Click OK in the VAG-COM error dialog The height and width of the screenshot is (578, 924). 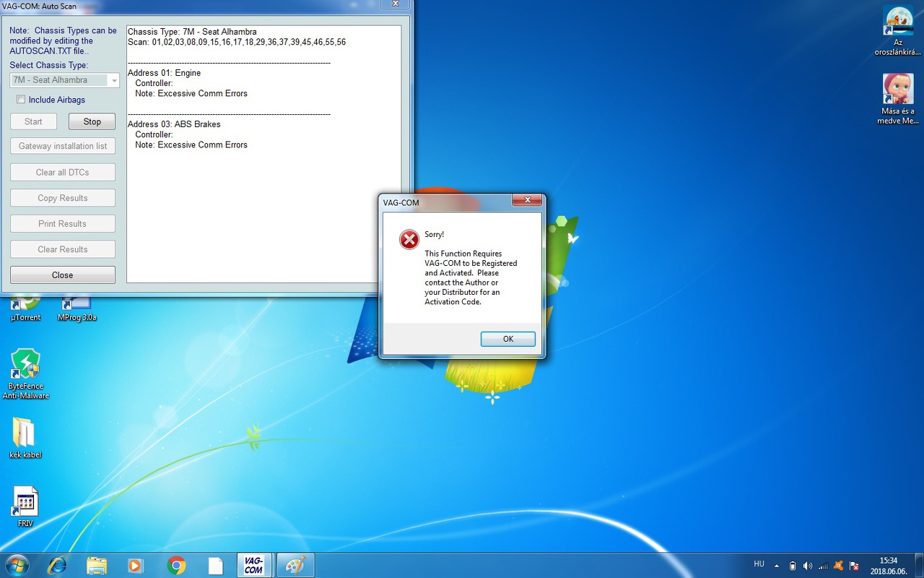point(508,339)
